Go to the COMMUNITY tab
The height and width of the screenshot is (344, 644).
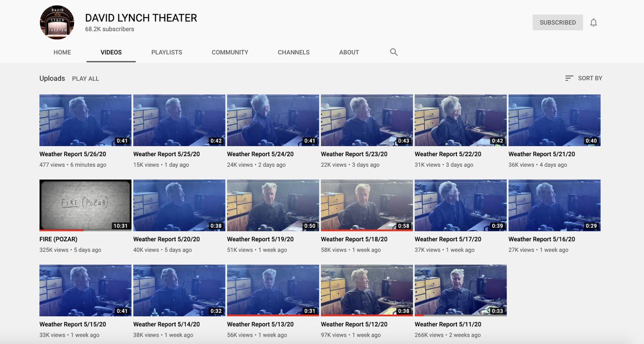(230, 52)
